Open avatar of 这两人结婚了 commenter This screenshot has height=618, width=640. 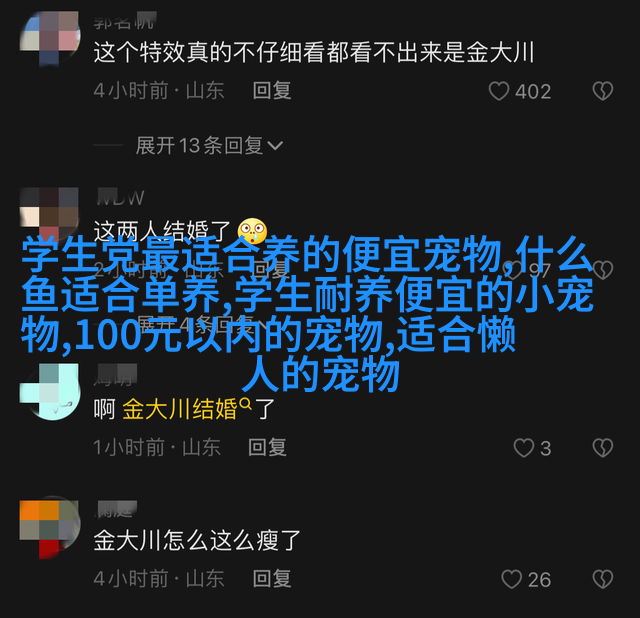50,214
